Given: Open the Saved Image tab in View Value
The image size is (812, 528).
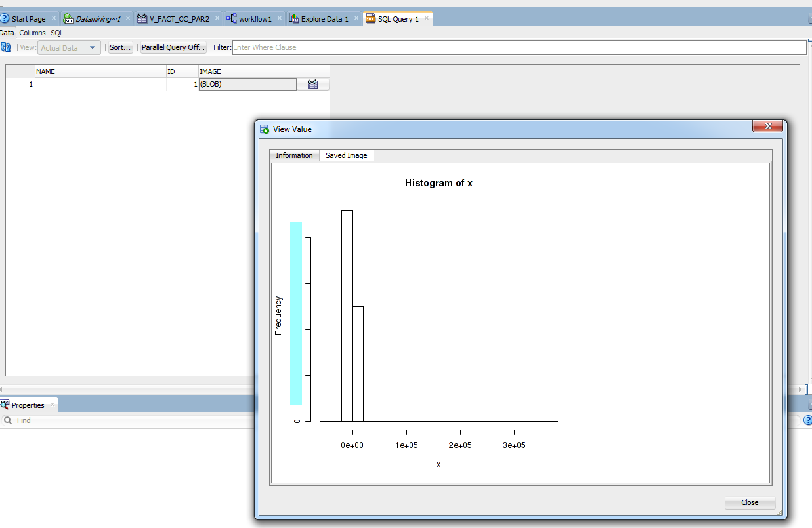Looking at the screenshot, I should click(347, 155).
